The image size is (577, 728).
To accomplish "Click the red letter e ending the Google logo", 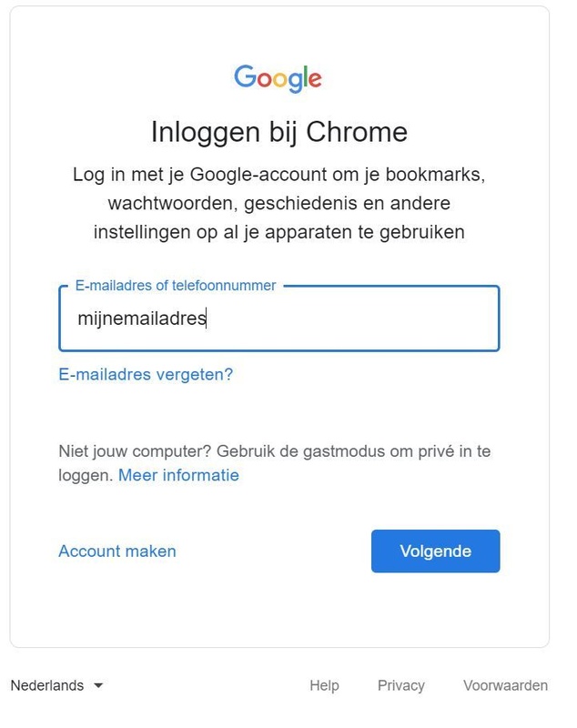I will [x=314, y=79].
